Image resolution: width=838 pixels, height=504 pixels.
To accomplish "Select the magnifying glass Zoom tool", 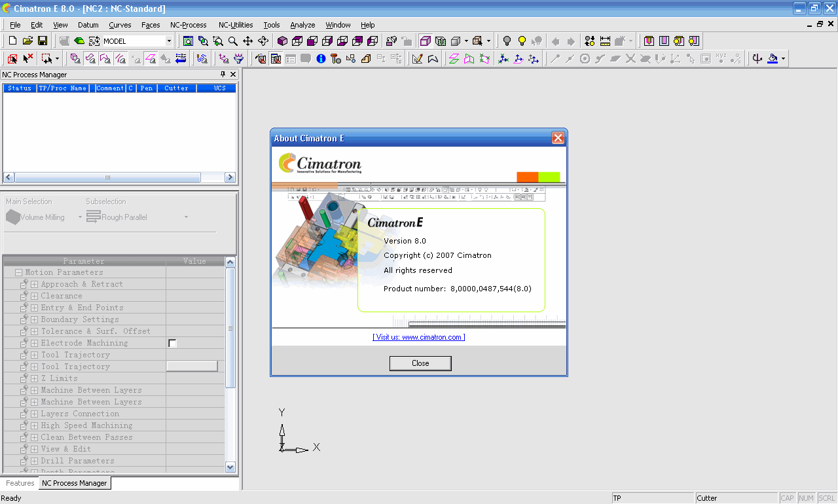I will (233, 41).
